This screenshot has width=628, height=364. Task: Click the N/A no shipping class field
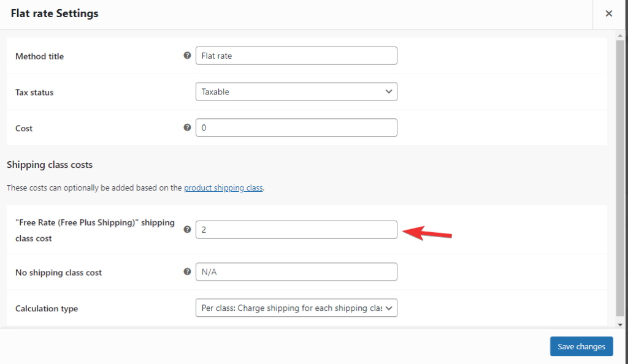(296, 271)
